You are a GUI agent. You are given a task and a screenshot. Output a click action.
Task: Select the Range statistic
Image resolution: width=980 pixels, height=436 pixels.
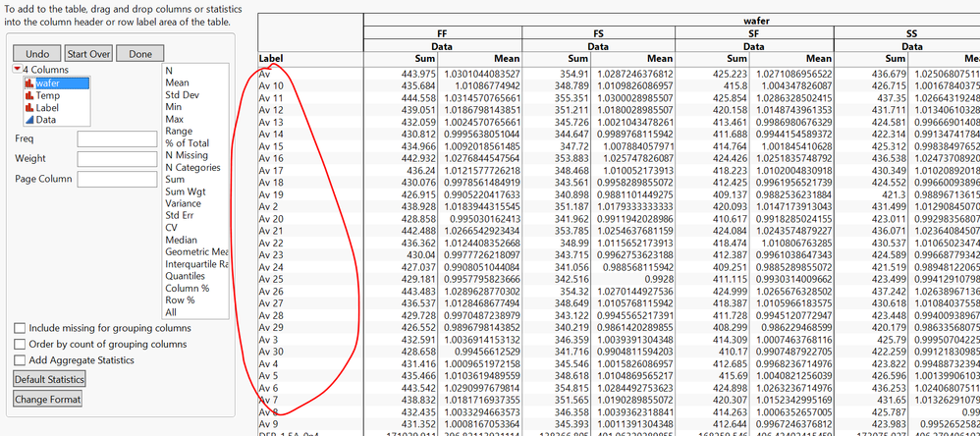[x=179, y=132]
